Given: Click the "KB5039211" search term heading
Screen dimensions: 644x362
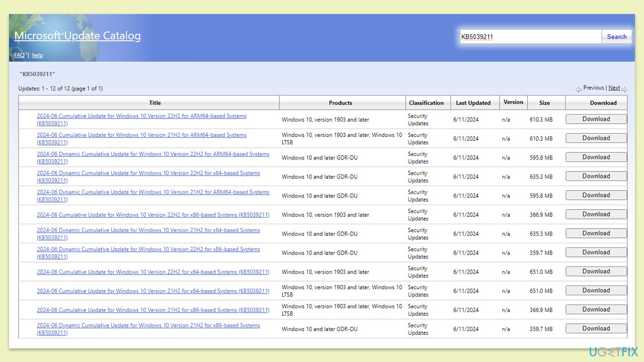Looking at the screenshot, I should [x=37, y=74].
